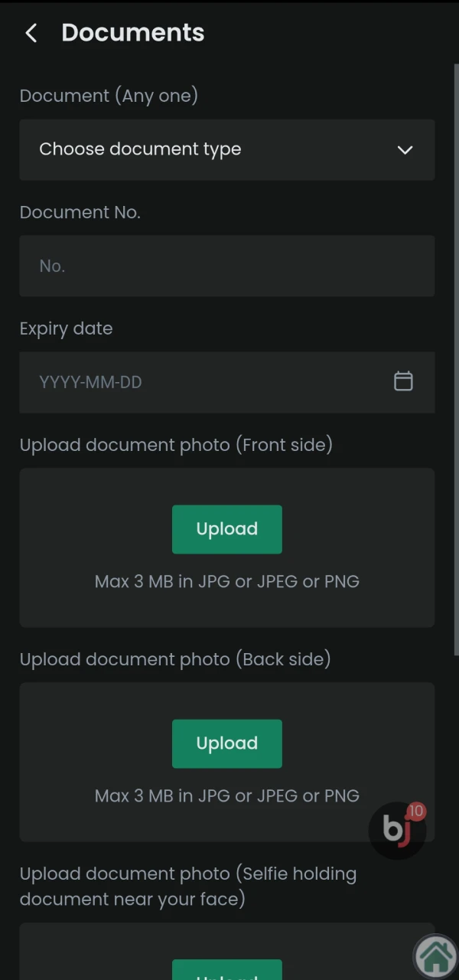Tap the Documents page title
This screenshot has width=459, height=980.
[x=132, y=33]
